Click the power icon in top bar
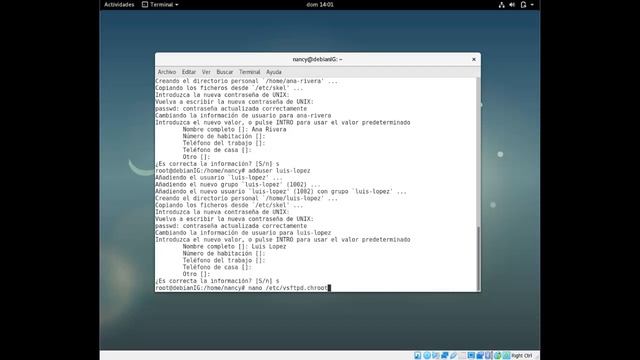Screen dimensions: 640x360 pyautogui.click(x=523, y=5)
